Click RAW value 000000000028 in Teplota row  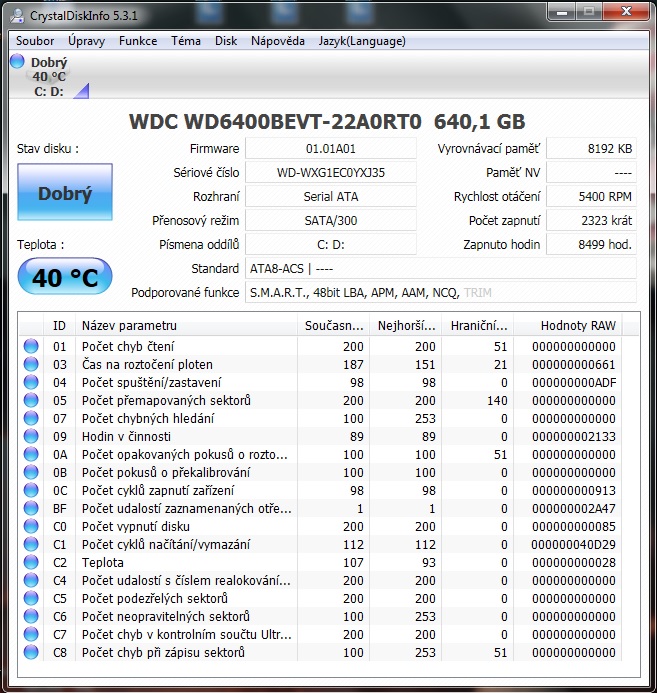[x=573, y=563]
